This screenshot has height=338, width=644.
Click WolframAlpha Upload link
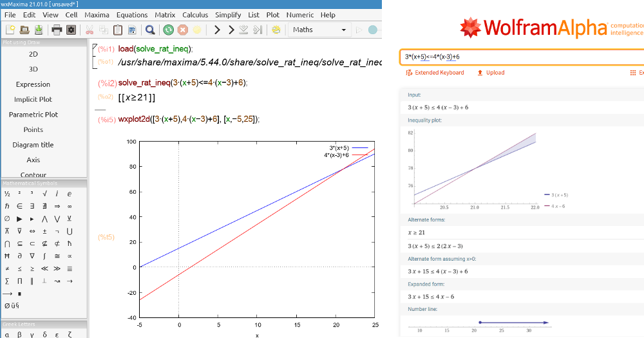491,72
